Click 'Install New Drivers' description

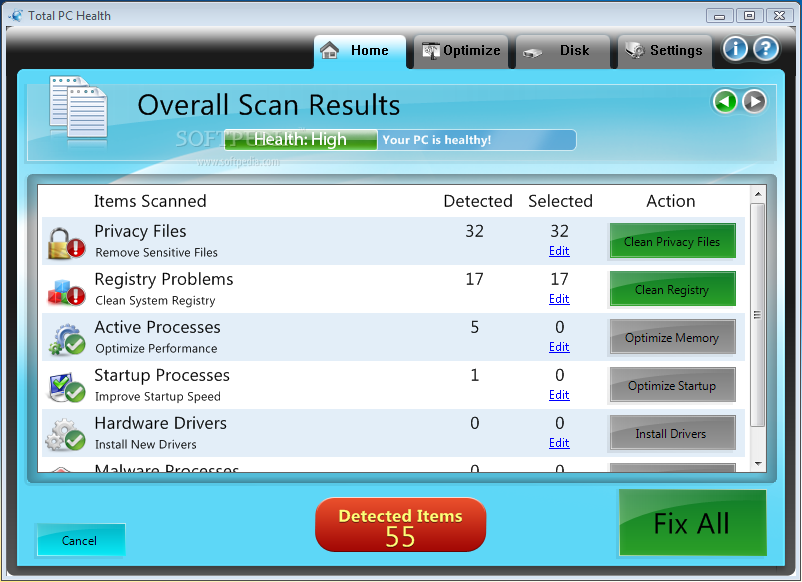point(146,445)
